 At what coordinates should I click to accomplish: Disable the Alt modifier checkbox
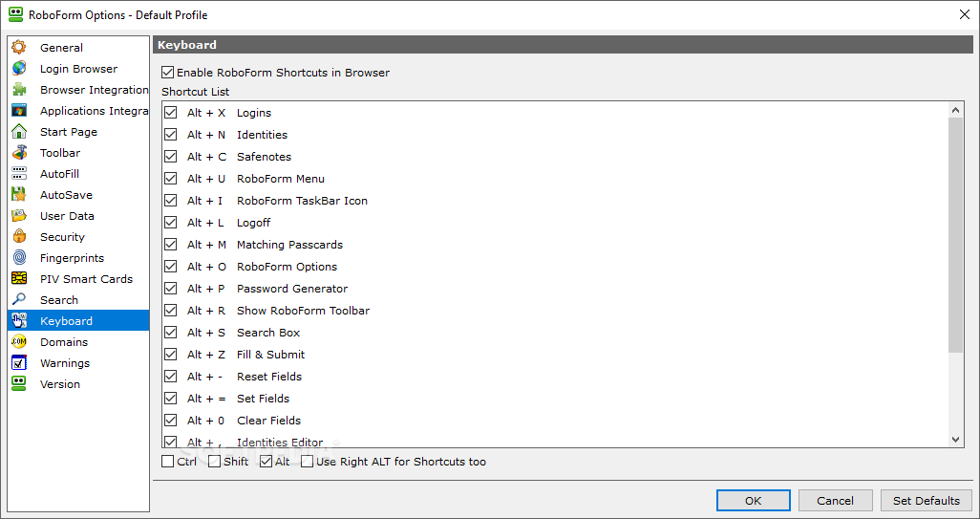pos(266,462)
